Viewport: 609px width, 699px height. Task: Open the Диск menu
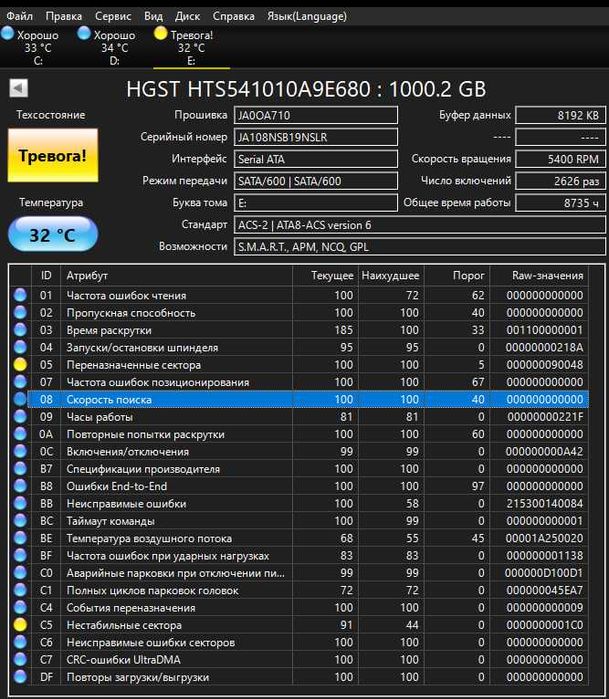[187, 16]
